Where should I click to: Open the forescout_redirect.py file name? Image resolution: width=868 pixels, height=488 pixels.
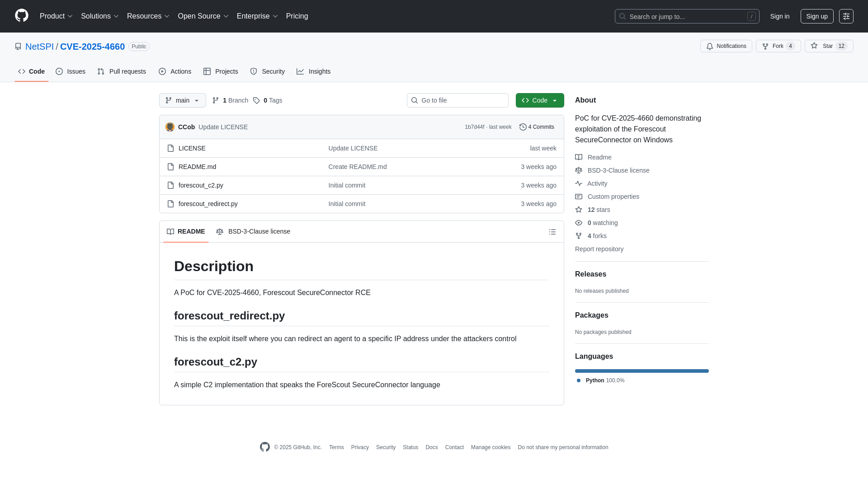(208, 204)
